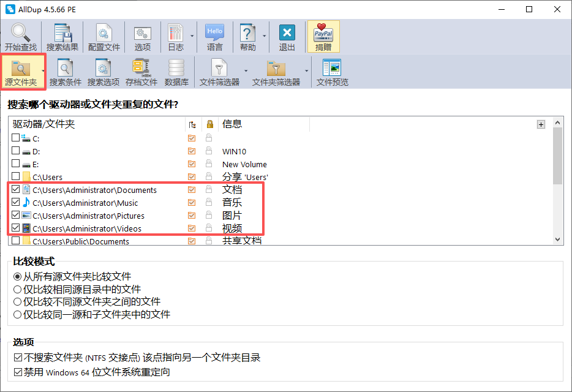The height and width of the screenshot is (392, 572).
Task: Open 搜索结果 from the toolbar
Action: tap(62, 37)
